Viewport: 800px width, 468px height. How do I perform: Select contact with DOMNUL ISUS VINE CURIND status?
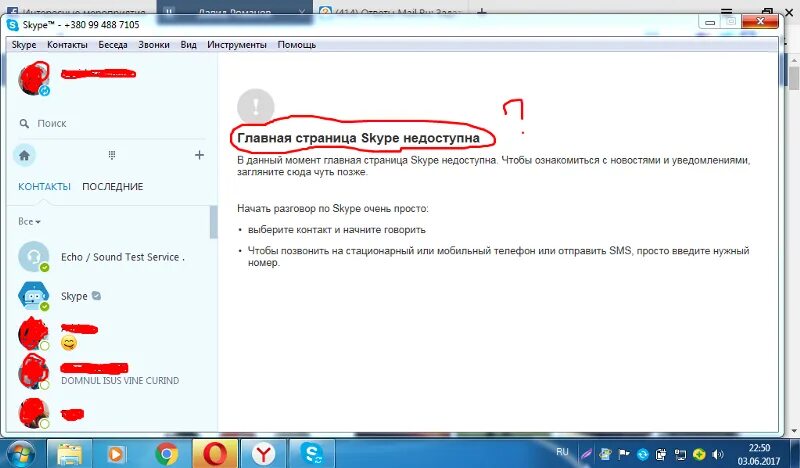click(110, 372)
